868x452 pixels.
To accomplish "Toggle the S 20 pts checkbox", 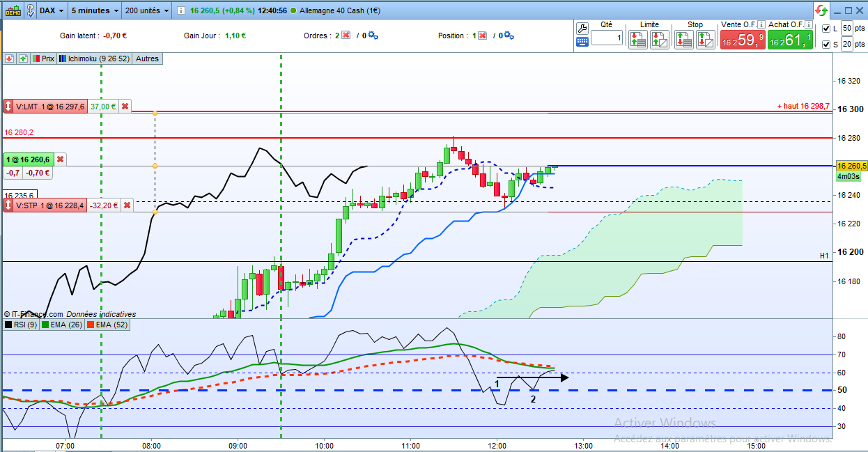I will (x=826, y=45).
